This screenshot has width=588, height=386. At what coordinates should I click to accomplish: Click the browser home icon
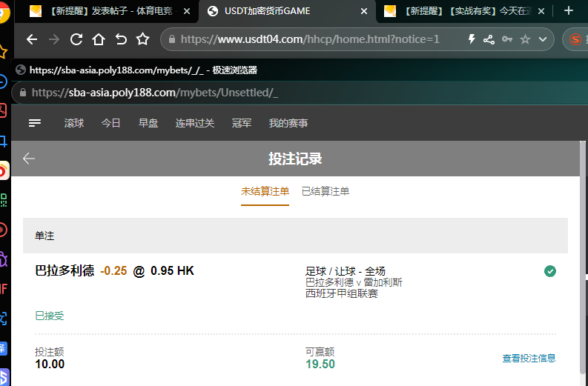pyautogui.click(x=98, y=39)
